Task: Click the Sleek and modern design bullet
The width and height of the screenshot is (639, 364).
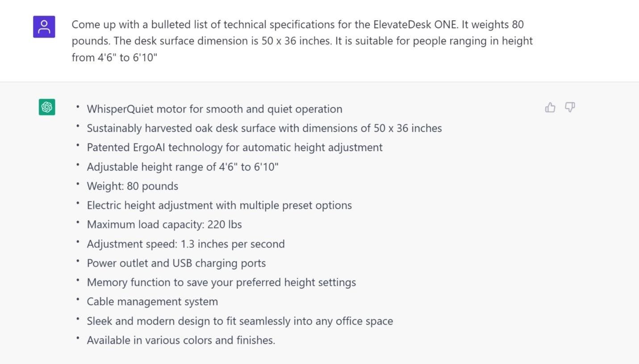Action: [240, 321]
